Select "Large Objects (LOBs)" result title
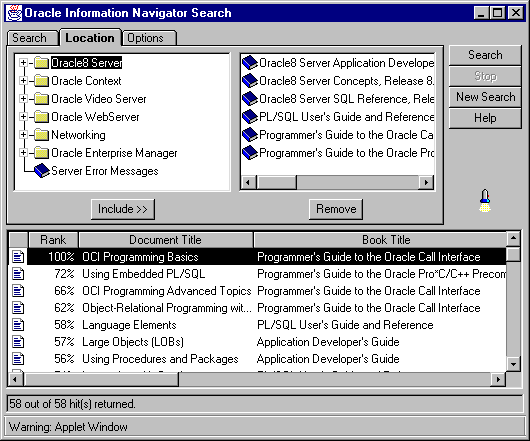This screenshot has height=441, width=530. pos(133,342)
